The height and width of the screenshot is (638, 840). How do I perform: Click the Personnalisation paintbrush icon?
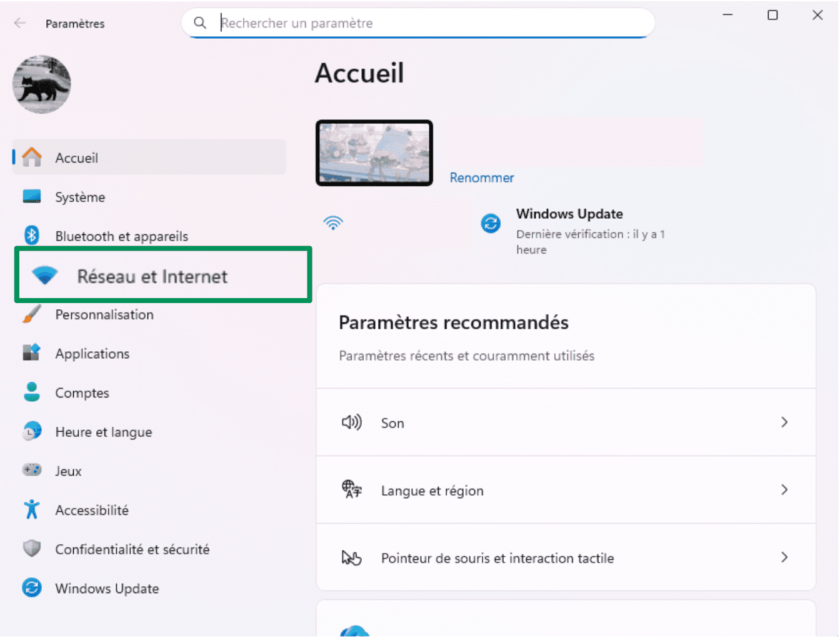(32, 314)
